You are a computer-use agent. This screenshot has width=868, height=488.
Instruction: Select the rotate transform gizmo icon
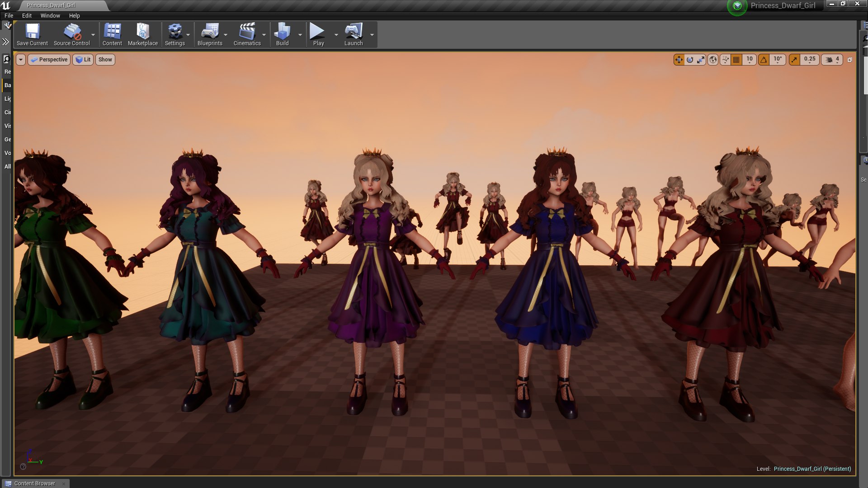690,60
